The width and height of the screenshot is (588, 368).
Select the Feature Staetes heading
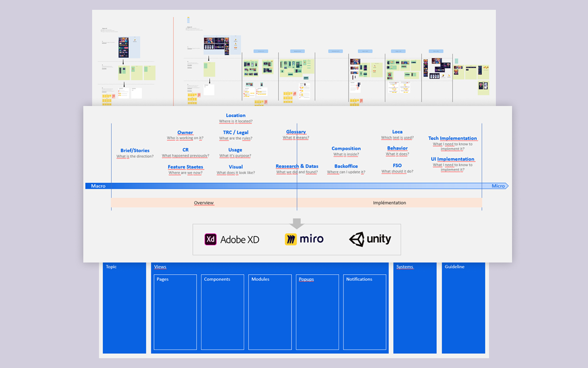click(x=185, y=167)
